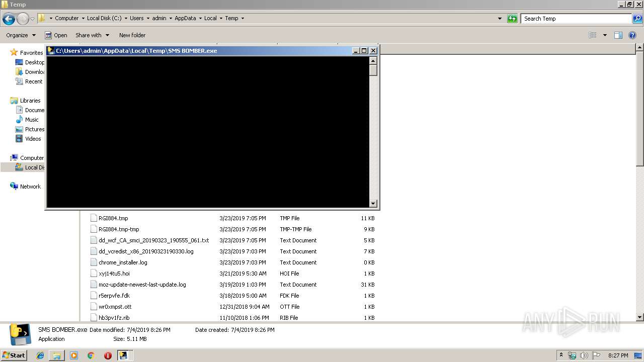Open the volume speaker tray icon

pos(584,355)
